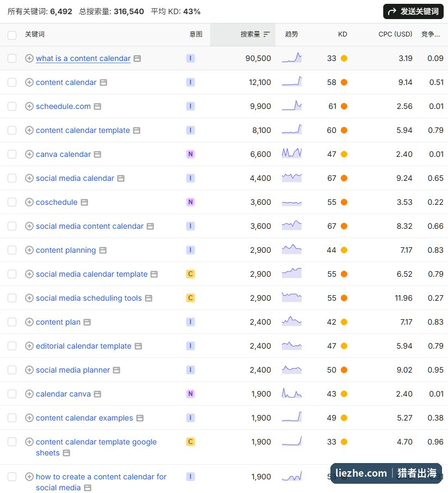Click sort icon in 搜索量 column header

[x=267, y=34]
